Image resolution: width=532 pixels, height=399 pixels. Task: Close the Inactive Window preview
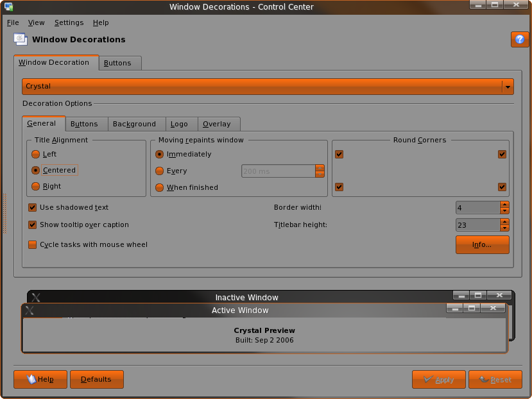(499, 295)
